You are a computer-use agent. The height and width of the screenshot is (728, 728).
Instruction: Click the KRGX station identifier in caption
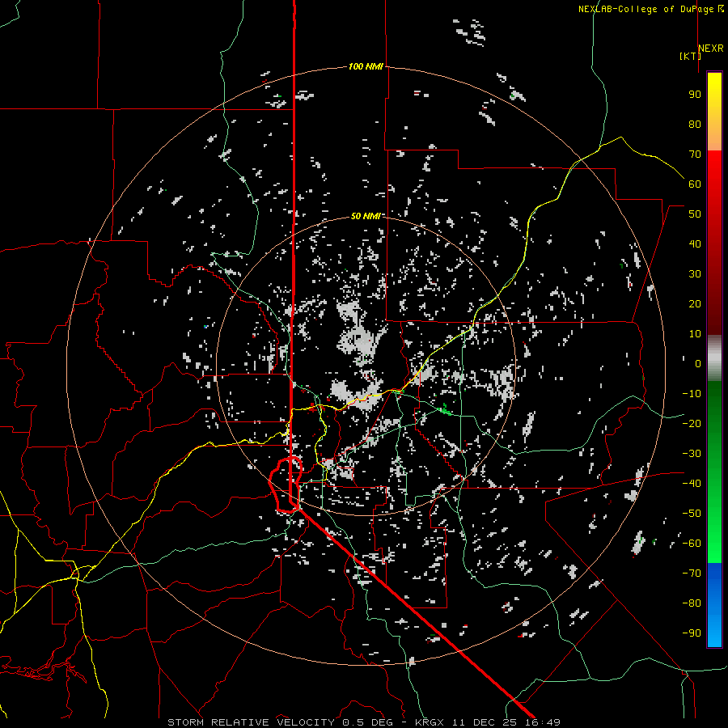point(430,722)
